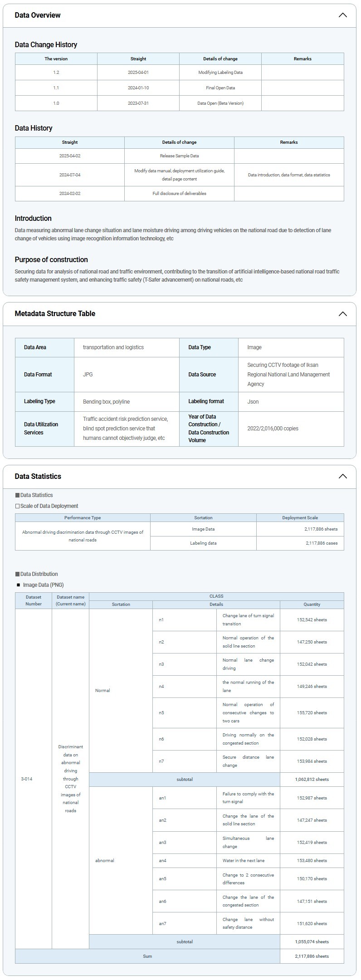Click the Sum row at table bottom
The height and width of the screenshot is (980, 361).
(x=147, y=956)
